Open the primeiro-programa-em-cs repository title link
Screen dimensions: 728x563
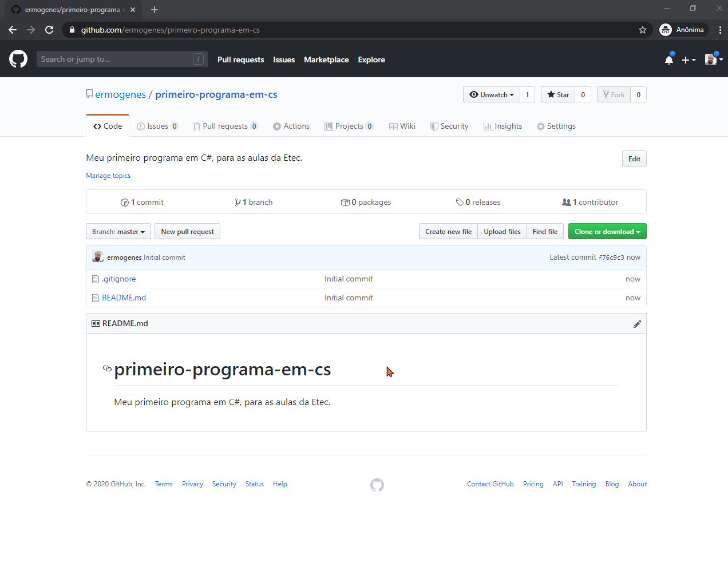[x=216, y=94]
